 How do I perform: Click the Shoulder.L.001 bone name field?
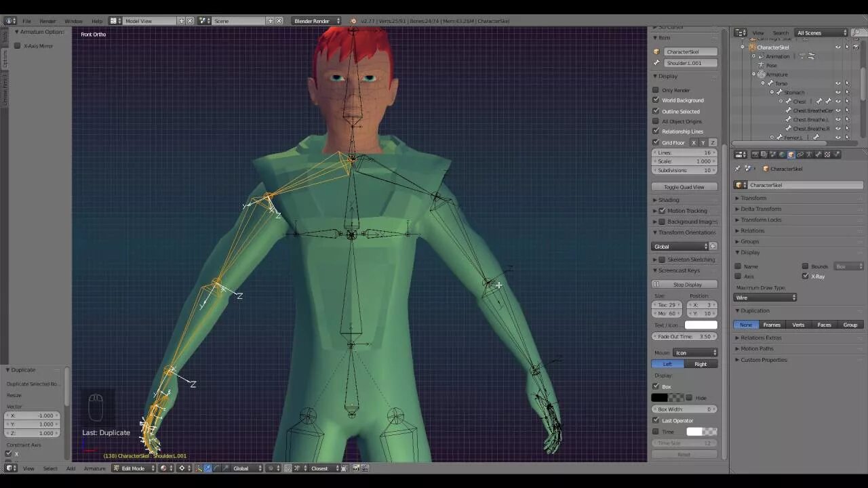coord(690,63)
